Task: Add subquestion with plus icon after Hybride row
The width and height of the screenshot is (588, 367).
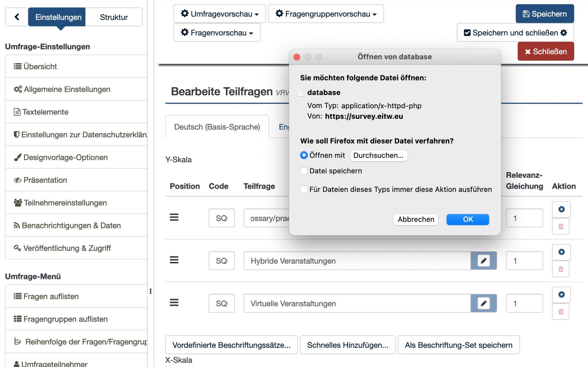Action: click(x=561, y=252)
